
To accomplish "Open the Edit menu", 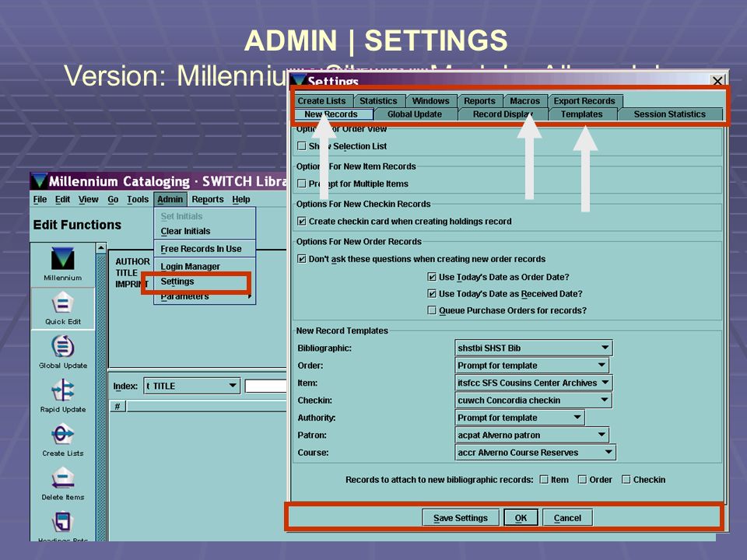I will click(x=62, y=199).
